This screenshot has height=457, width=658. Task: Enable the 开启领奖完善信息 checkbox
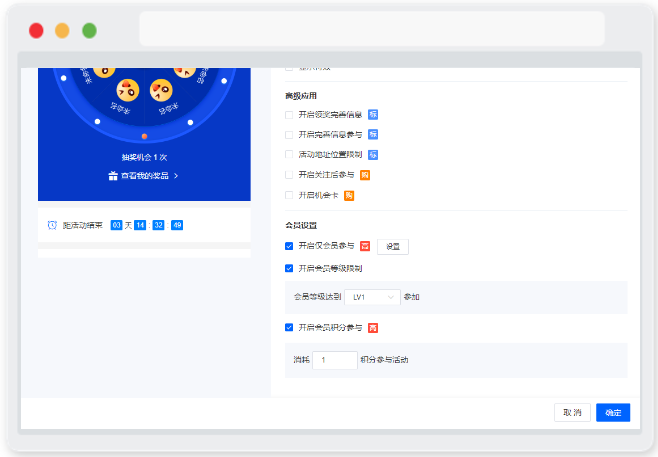289,115
